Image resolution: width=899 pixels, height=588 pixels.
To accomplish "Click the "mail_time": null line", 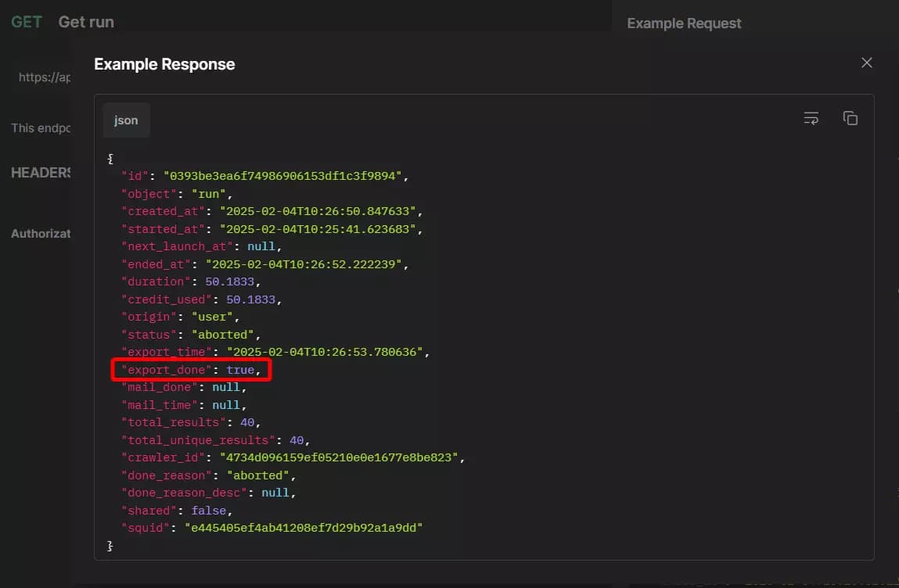I will 183,405.
